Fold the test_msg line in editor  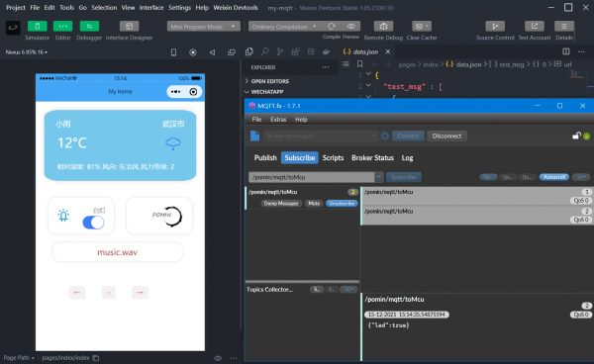pyautogui.click(x=368, y=85)
